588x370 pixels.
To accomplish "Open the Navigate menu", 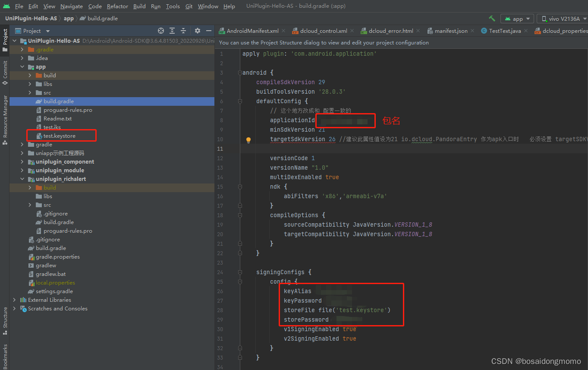I will point(72,6).
